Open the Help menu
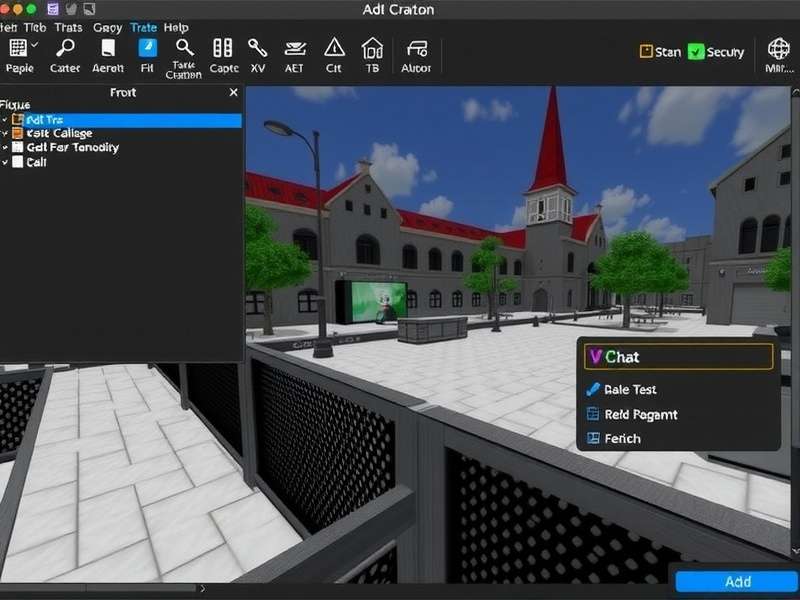 point(176,27)
